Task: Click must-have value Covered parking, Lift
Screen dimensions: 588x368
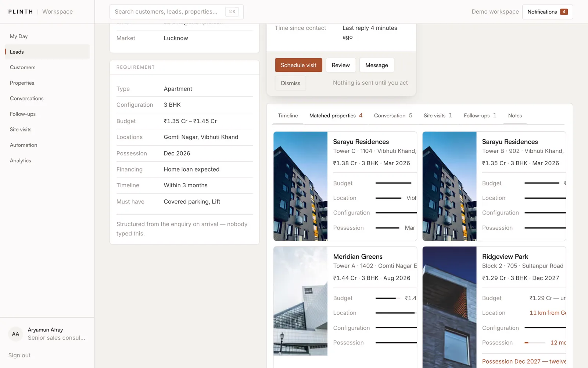Action: pos(192,202)
